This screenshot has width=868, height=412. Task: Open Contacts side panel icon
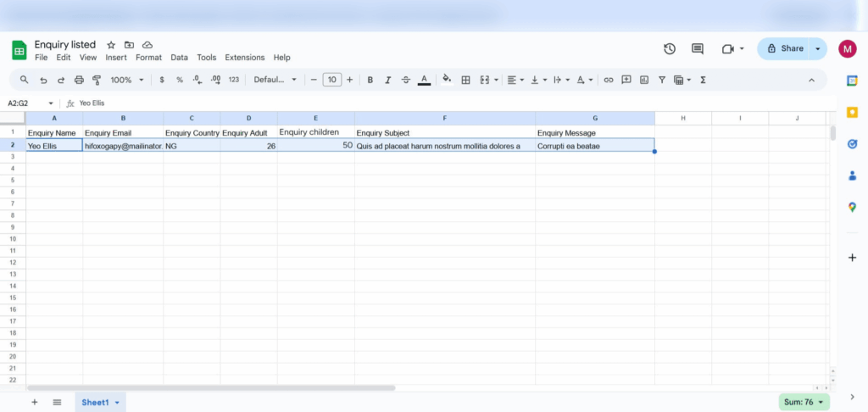coord(853,175)
